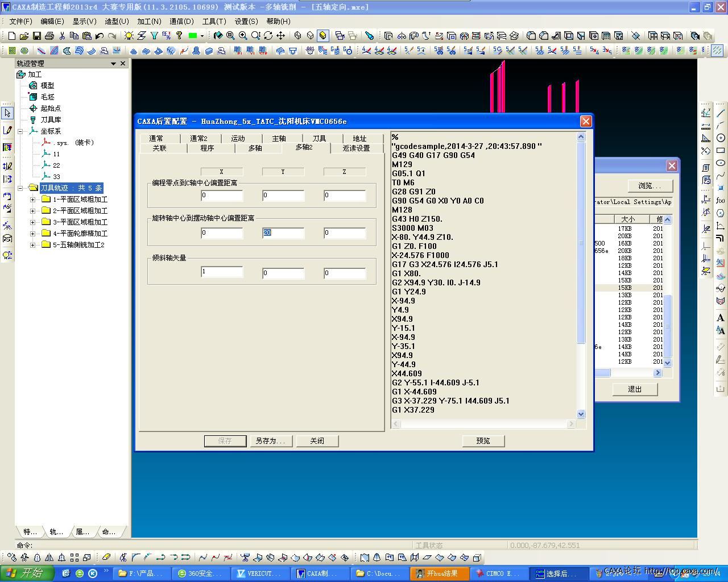The image size is (728, 582).
Task: Open the CIMCO E... taskbar item
Action: pos(498,573)
